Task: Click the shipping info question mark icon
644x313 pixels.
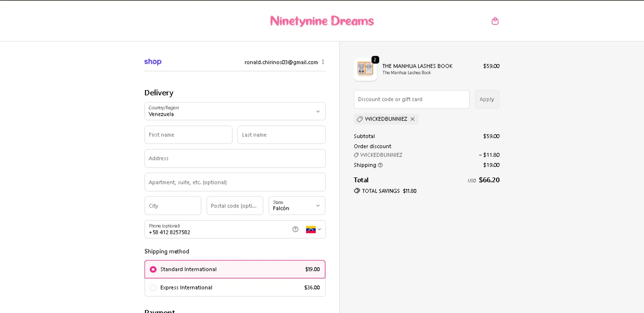Action: click(x=380, y=165)
